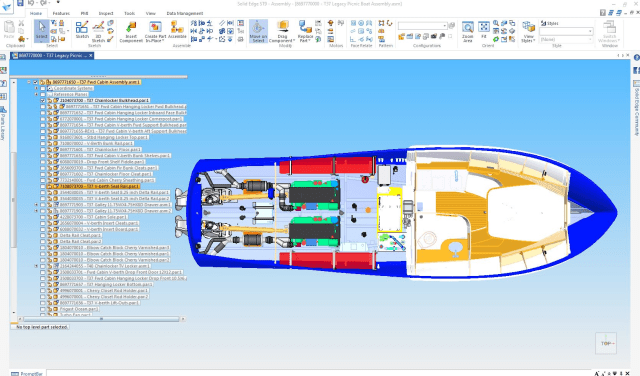Open View Styles
The image size is (640, 376).
click(528, 32)
